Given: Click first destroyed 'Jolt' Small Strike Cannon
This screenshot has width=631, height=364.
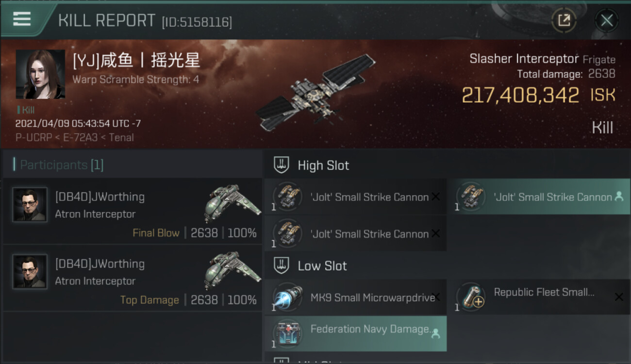Looking at the screenshot, I should (356, 197).
